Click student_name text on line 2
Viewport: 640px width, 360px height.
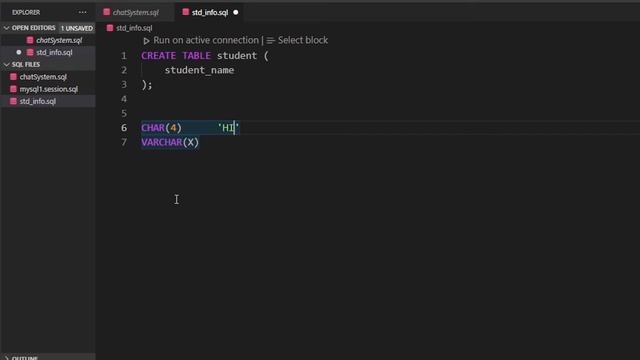tap(199, 70)
